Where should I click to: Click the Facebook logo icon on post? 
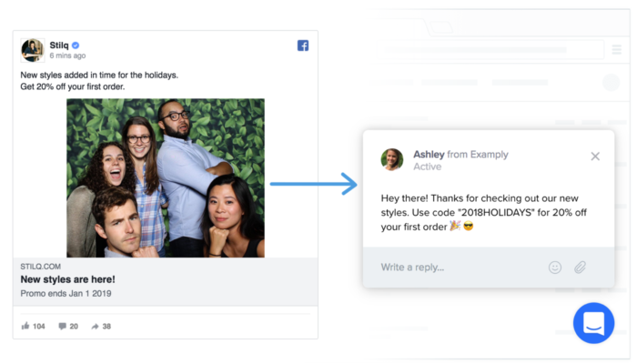tap(303, 45)
